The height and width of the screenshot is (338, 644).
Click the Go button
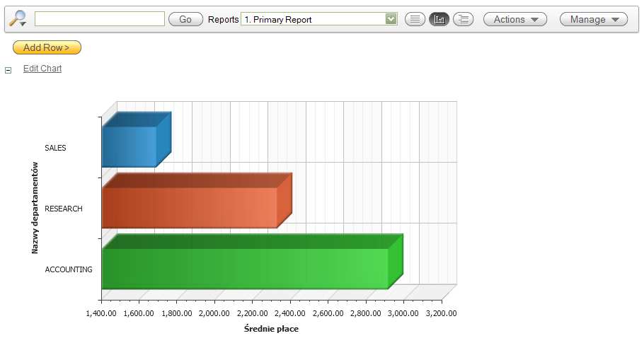(185, 19)
